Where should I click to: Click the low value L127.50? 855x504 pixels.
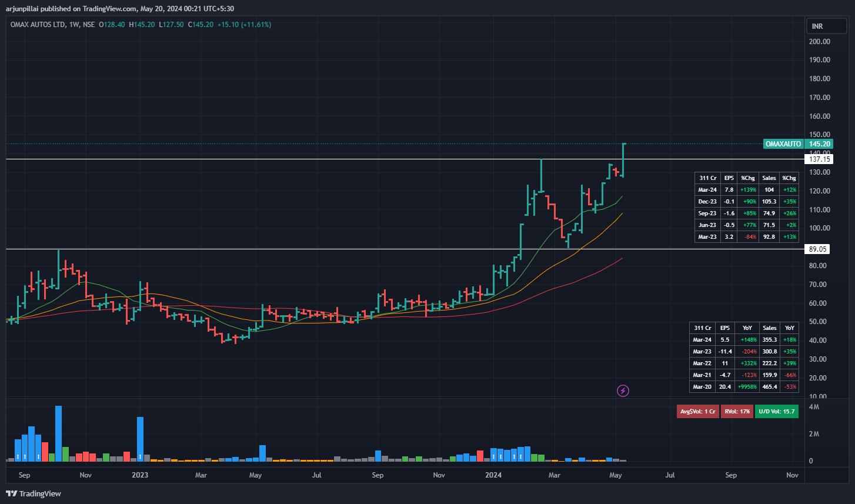[x=171, y=25]
